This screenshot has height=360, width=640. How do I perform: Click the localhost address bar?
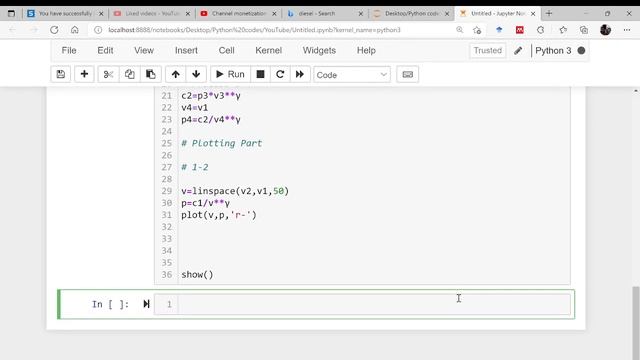pyautogui.click(x=254, y=30)
